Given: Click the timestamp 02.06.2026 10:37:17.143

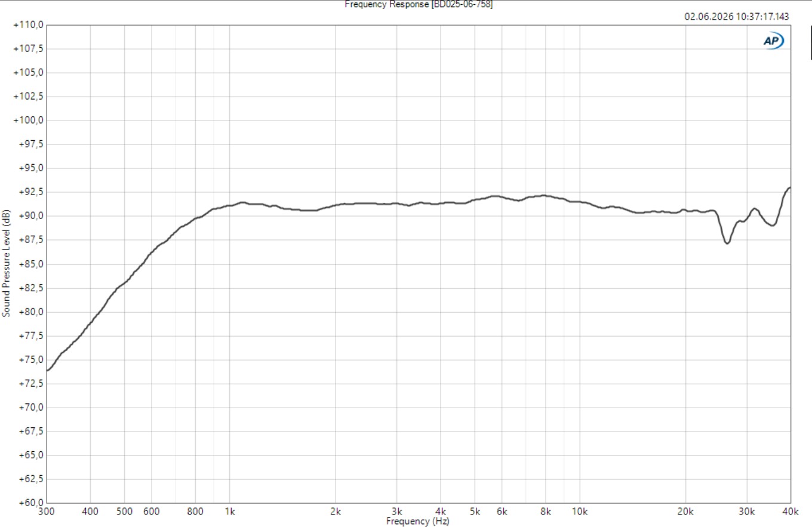Looking at the screenshot, I should (736, 17).
